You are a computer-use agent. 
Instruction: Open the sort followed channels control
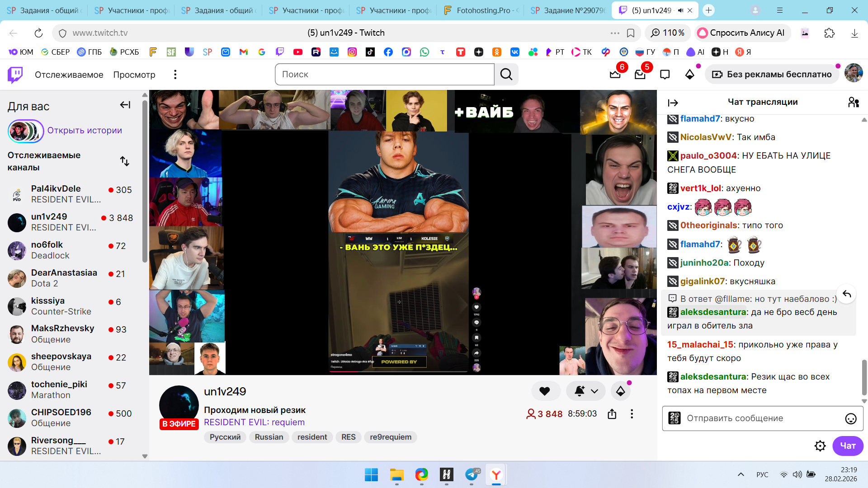point(125,161)
